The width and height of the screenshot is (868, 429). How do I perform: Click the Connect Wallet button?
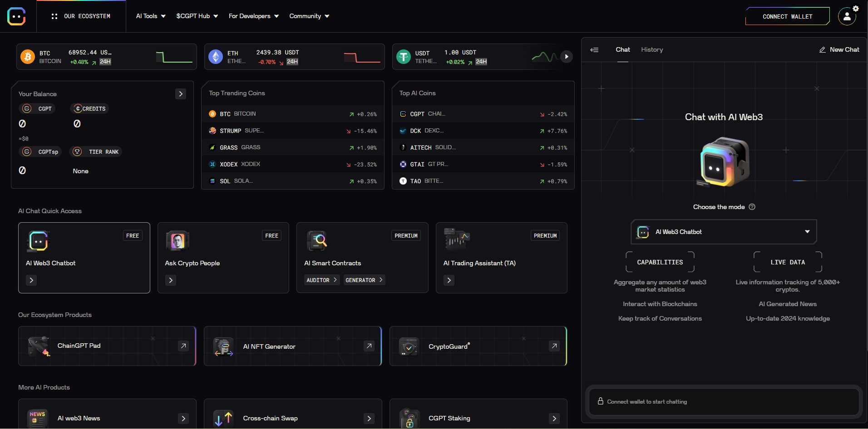click(787, 16)
